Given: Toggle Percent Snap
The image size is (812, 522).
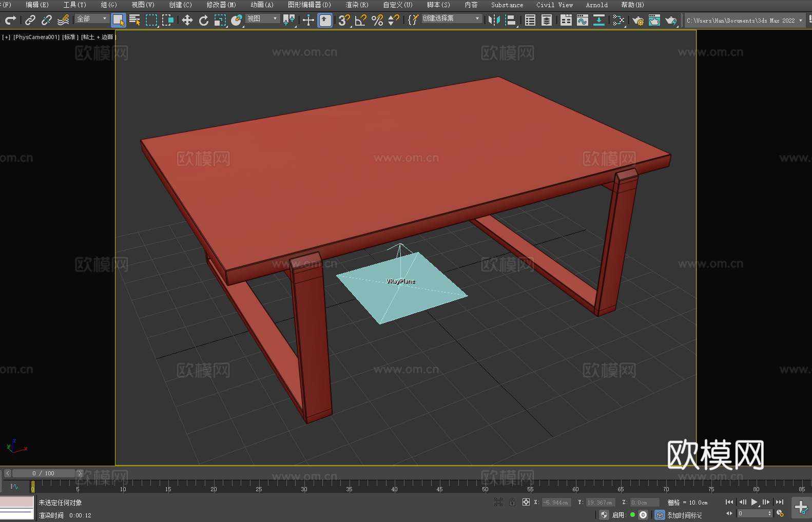Looking at the screenshot, I should [x=377, y=20].
